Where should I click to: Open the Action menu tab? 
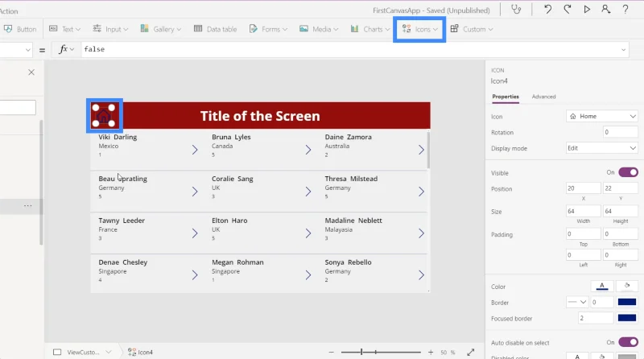[x=9, y=11]
